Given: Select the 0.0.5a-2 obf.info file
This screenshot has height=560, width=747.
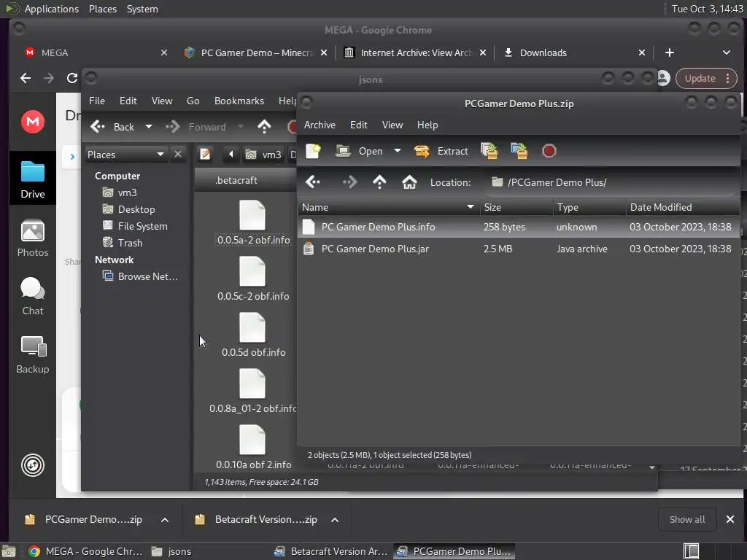Looking at the screenshot, I should 253,223.
